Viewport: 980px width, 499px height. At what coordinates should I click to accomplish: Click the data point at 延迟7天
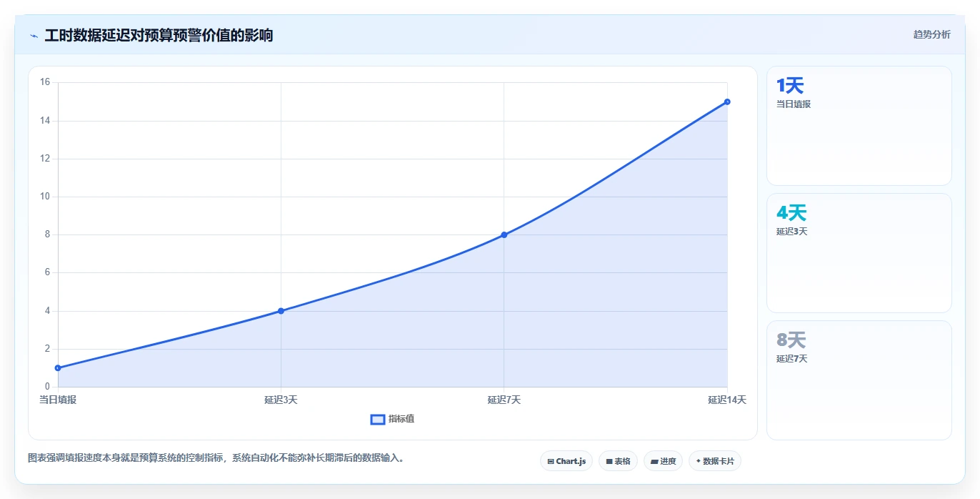point(504,234)
